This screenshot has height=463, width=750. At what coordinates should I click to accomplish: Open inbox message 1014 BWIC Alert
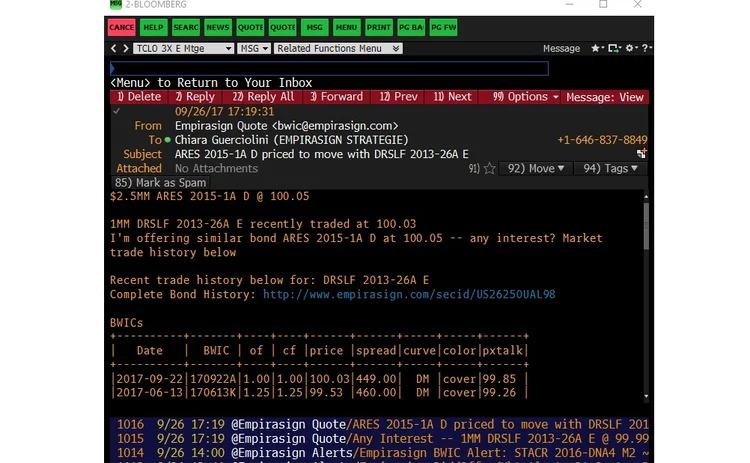click(379, 452)
